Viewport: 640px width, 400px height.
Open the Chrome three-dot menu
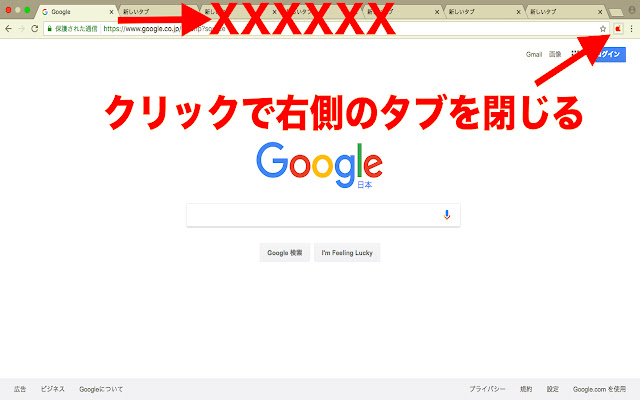(x=631, y=29)
